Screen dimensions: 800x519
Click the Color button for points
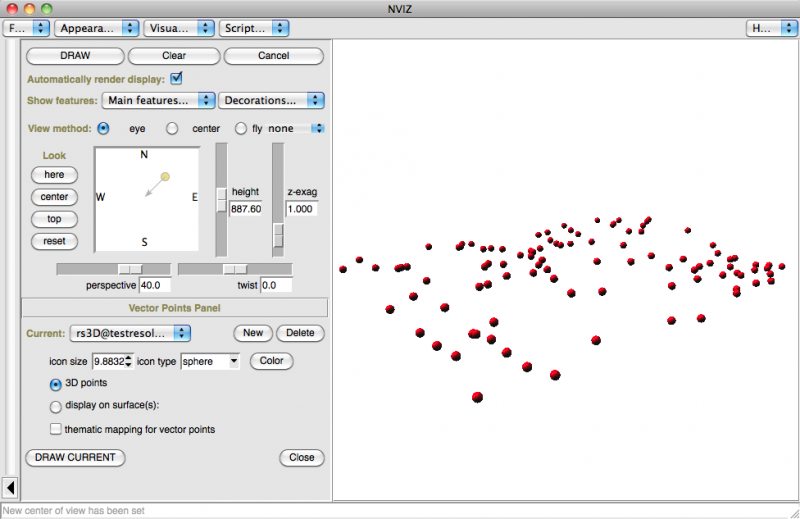[x=271, y=361]
